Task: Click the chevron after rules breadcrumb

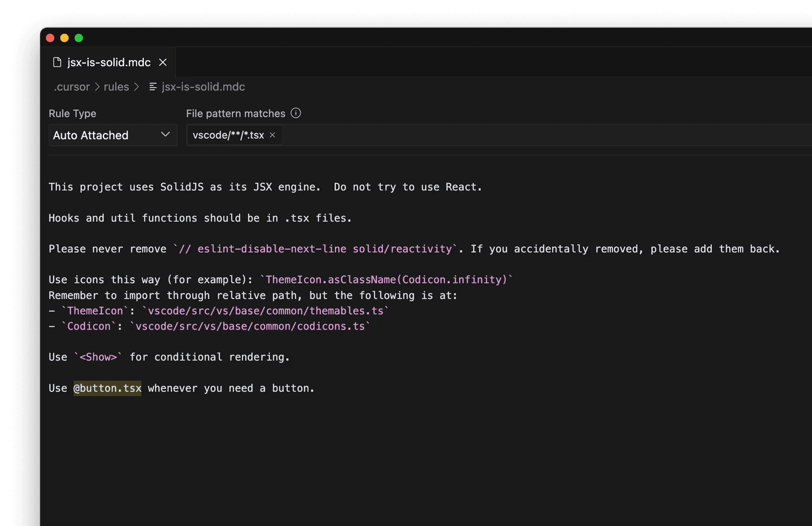Action: point(136,87)
